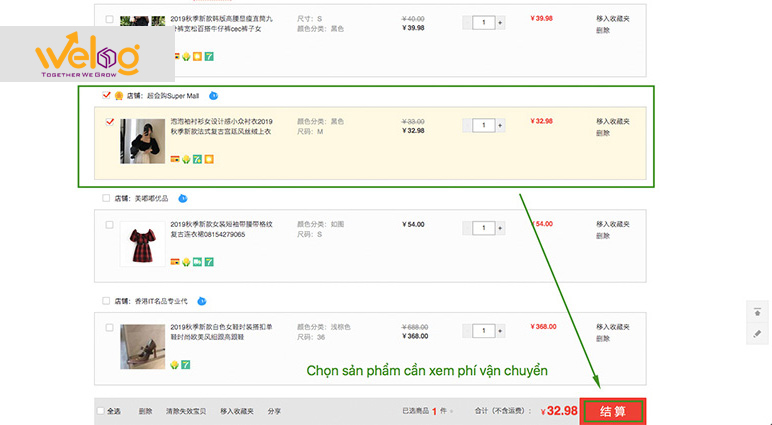This screenshot has height=425, width=772.
Task: Uncheck the black puff-sleeve shirt item checkbox
Action: 110,122
